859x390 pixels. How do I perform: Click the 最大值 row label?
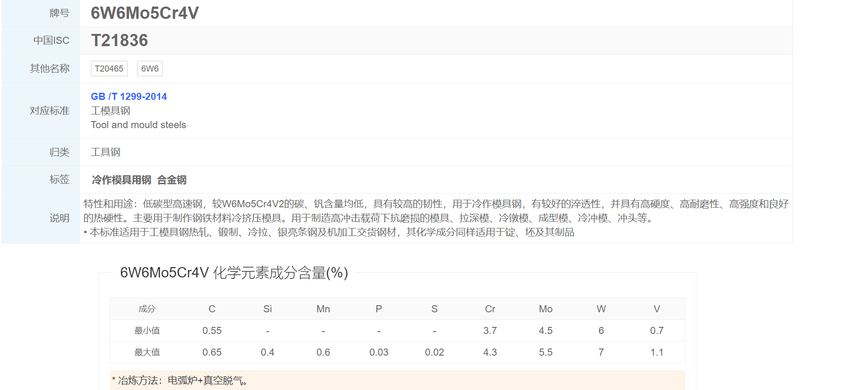click(147, 352)
